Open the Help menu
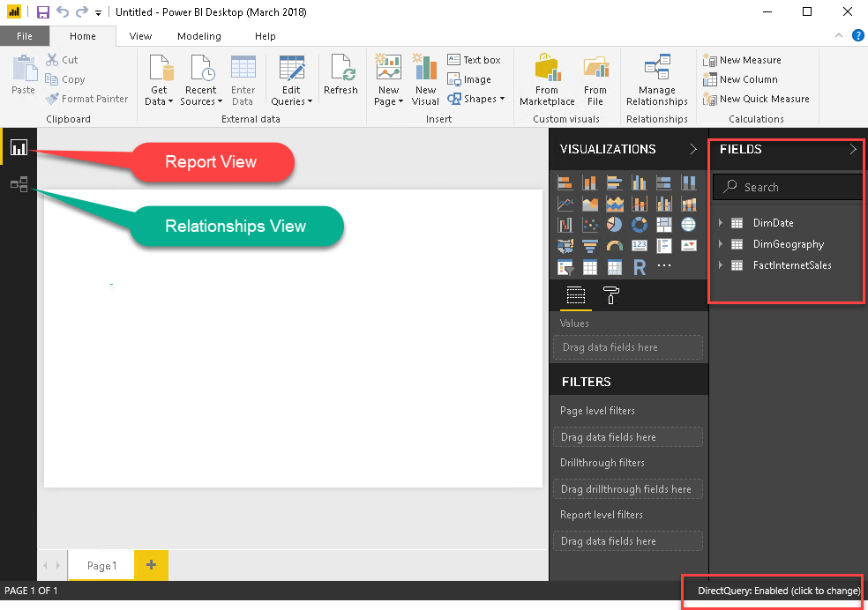Screen dimensions: 868x610 [265, 36]
